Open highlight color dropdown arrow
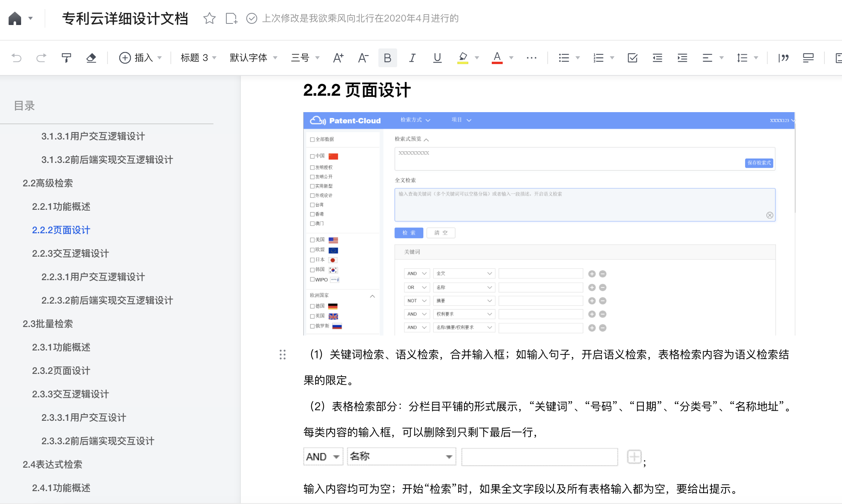This screenshot has height=504, width=842. (477, 58)
